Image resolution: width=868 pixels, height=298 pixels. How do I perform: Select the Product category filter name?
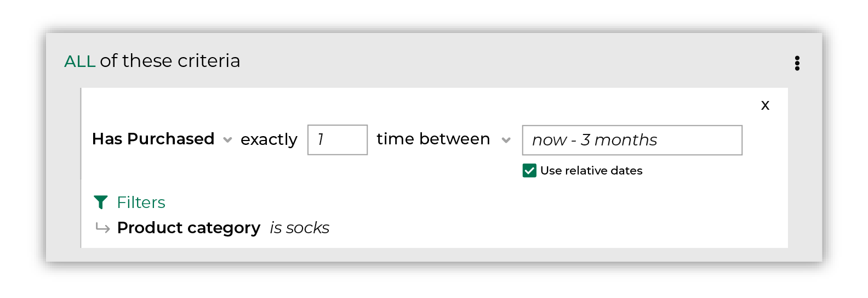coord(189,228)
